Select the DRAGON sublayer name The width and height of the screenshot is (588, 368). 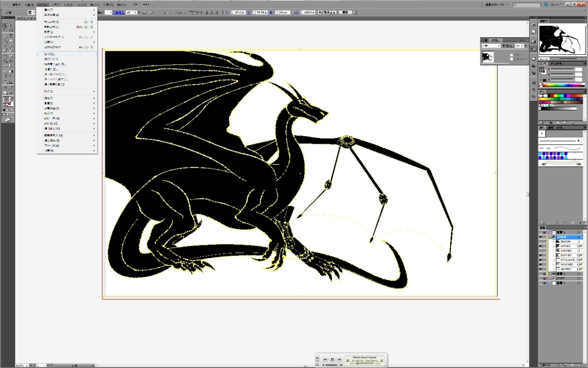pyautogui.click(x=565, y=242)
